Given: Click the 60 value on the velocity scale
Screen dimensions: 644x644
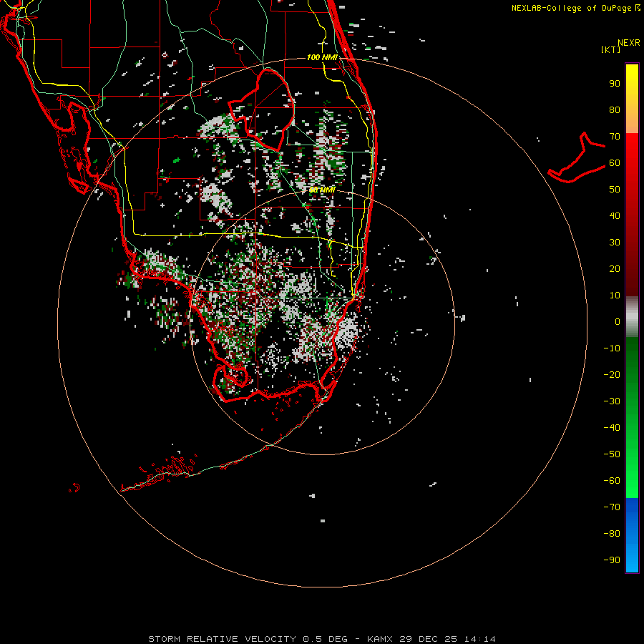Looking at the screenshot, I should [615, 162].
